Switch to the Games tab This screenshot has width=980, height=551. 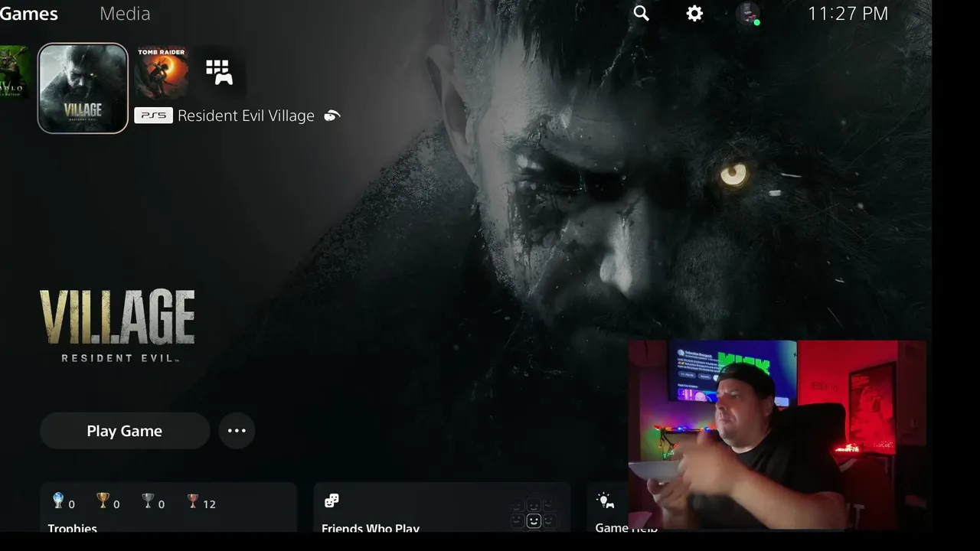coord(29,14)
